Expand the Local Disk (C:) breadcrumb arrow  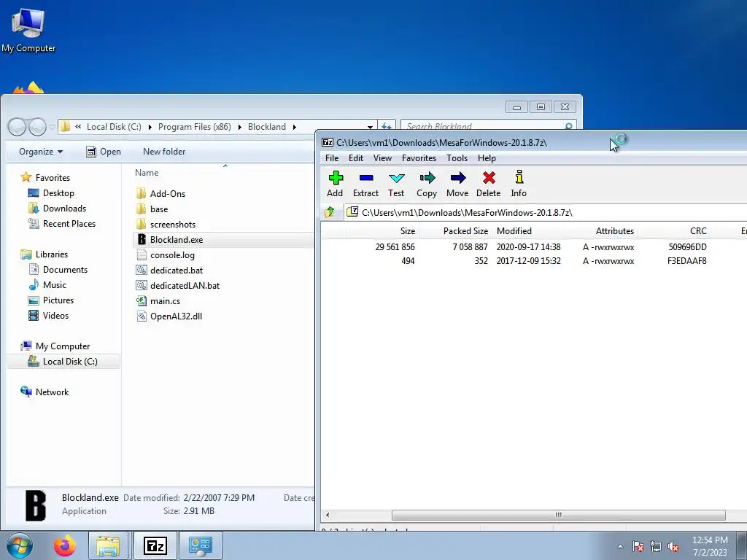pyautogui.click(x=150, y=127)
